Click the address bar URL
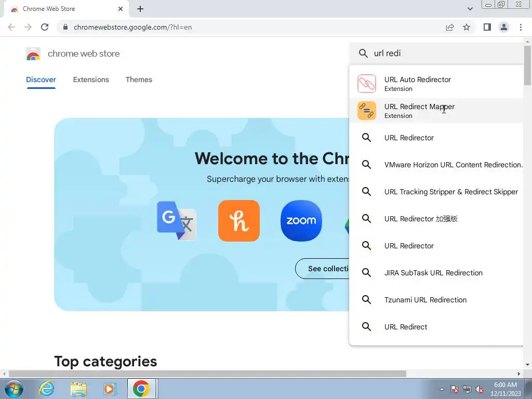 tap(132, 27)
